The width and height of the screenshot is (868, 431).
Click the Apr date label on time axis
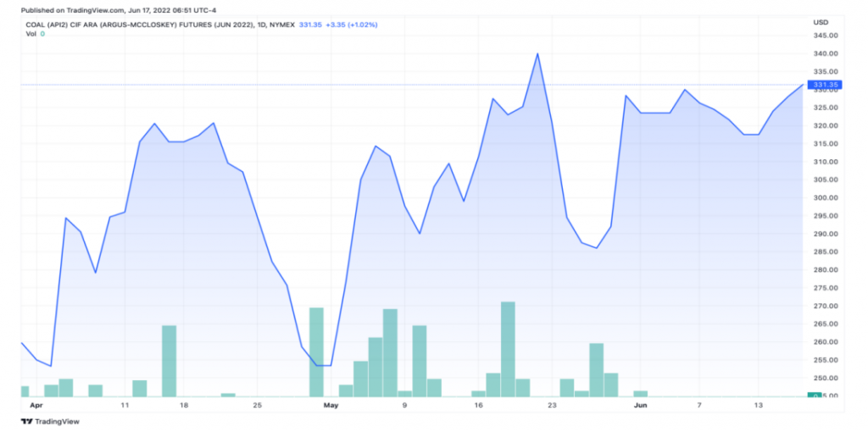pyautogui.click(x=36, y=406)
